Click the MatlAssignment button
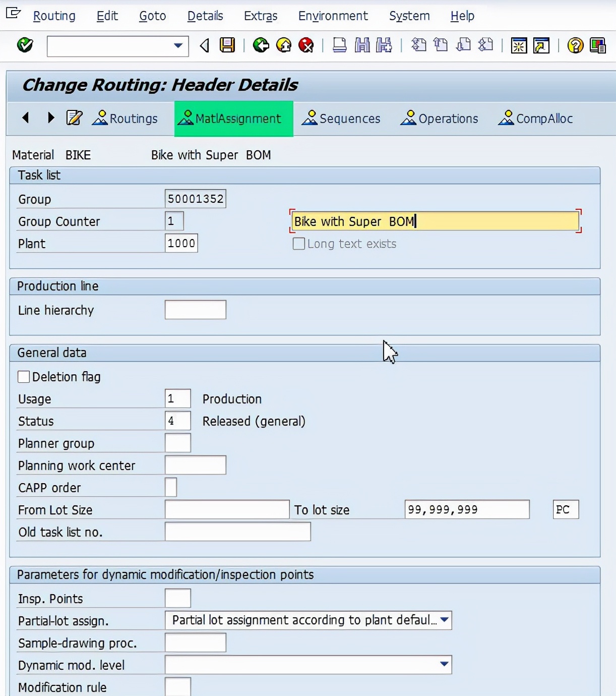616x696 pixels. pyautogui.click(x=233, y=119)
